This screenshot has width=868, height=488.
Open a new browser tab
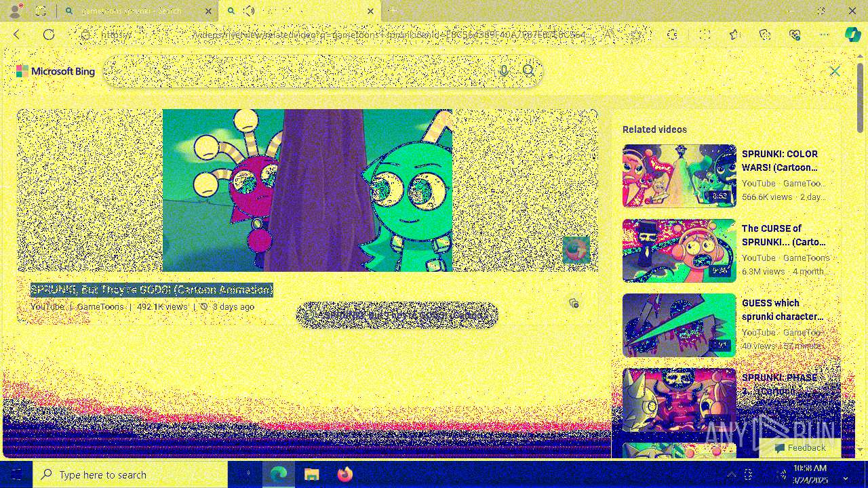coord(393,11)
